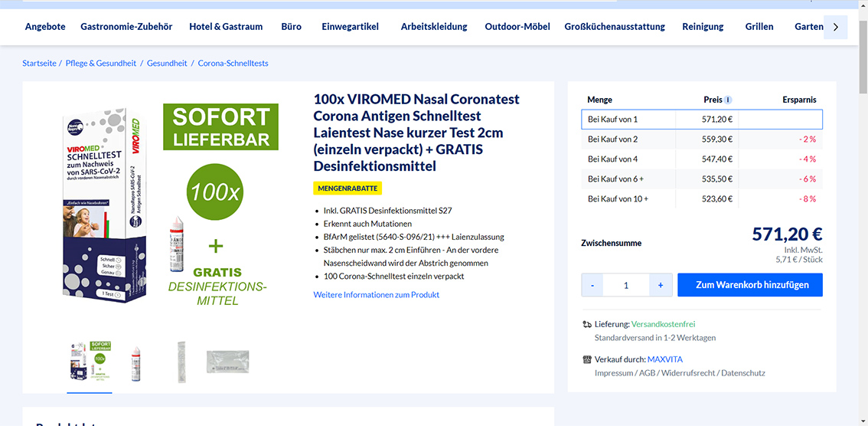Click the right chevron in the category menu
Screen dimensions: 868x426
tap(835, 27)
